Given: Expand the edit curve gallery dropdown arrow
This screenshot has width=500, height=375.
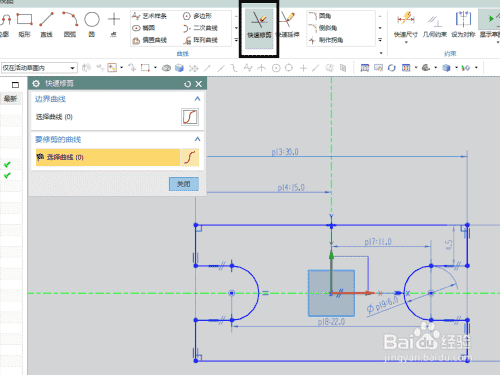Looking at the screenshot, I should [380, 40].
